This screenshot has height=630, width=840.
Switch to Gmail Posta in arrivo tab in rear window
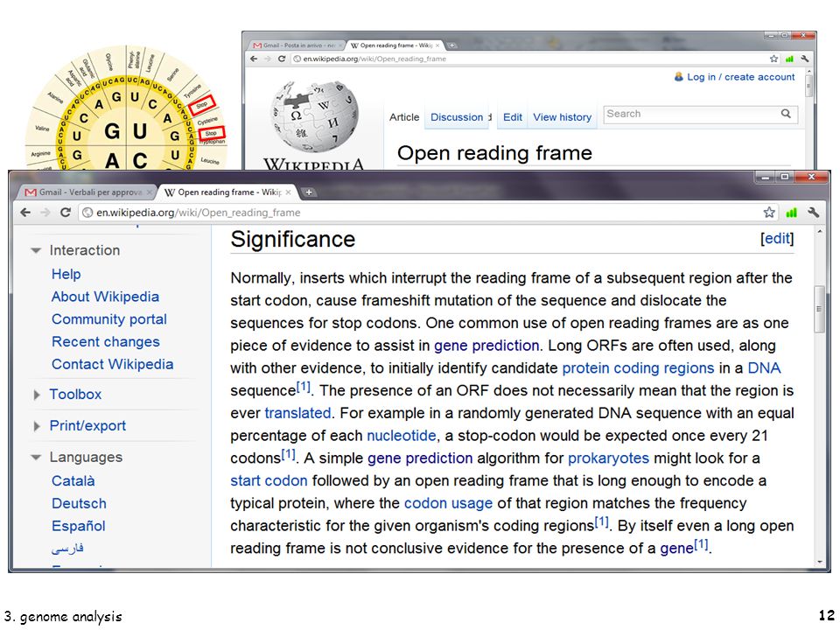point(298,45)
